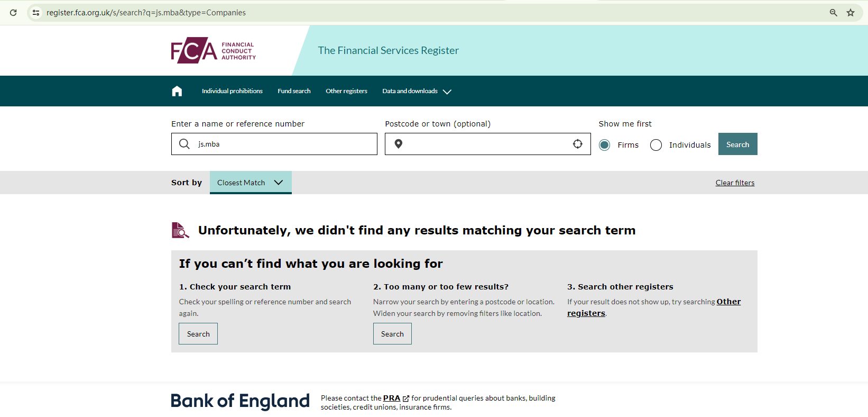
Task: Select the Firms radio button
Action: tap(605, 145)
